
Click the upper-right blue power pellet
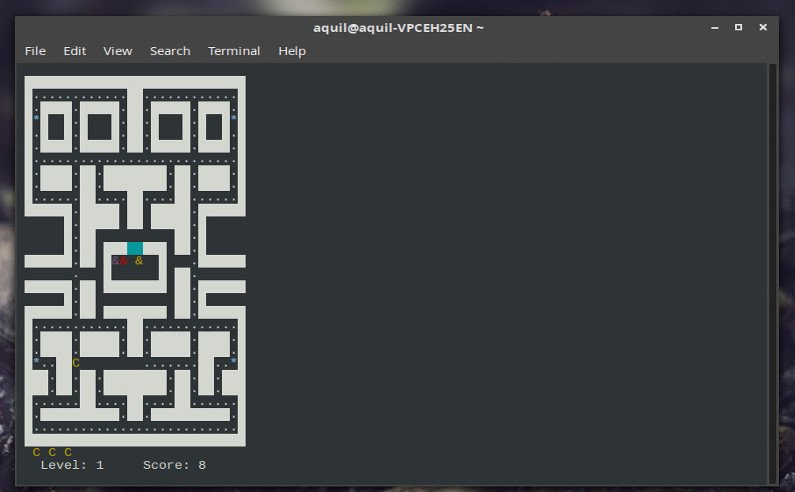point(234,118)
